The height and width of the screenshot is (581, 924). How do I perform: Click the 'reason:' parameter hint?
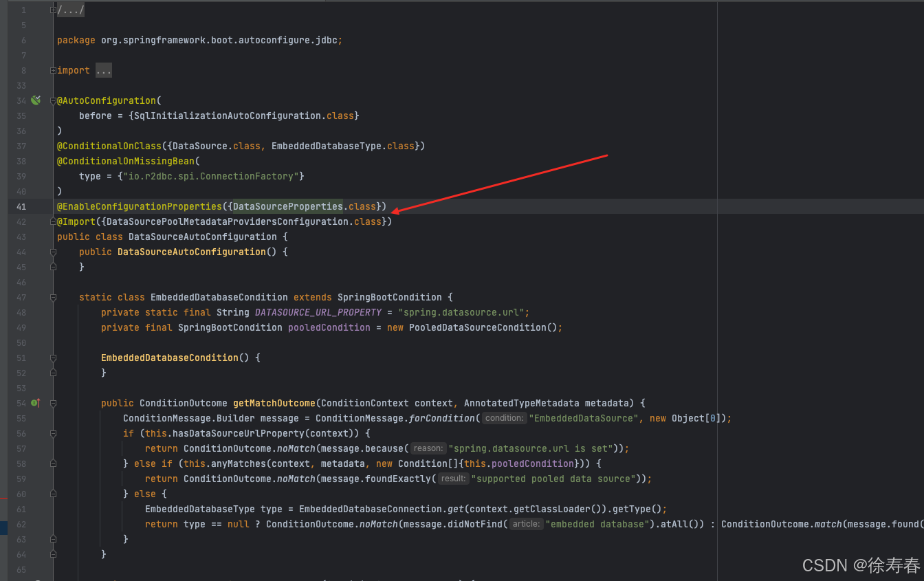click(x=428, y=448)
